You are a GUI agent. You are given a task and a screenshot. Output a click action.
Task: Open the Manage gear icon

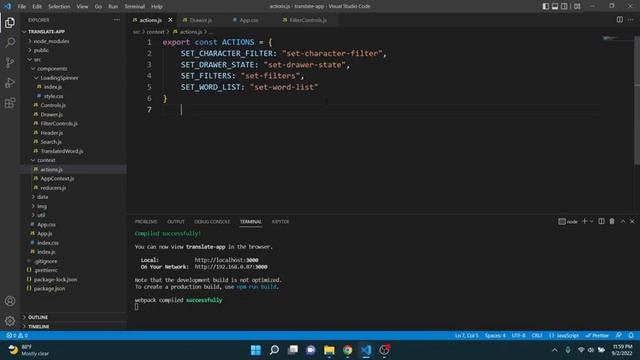tap(10, 321)
